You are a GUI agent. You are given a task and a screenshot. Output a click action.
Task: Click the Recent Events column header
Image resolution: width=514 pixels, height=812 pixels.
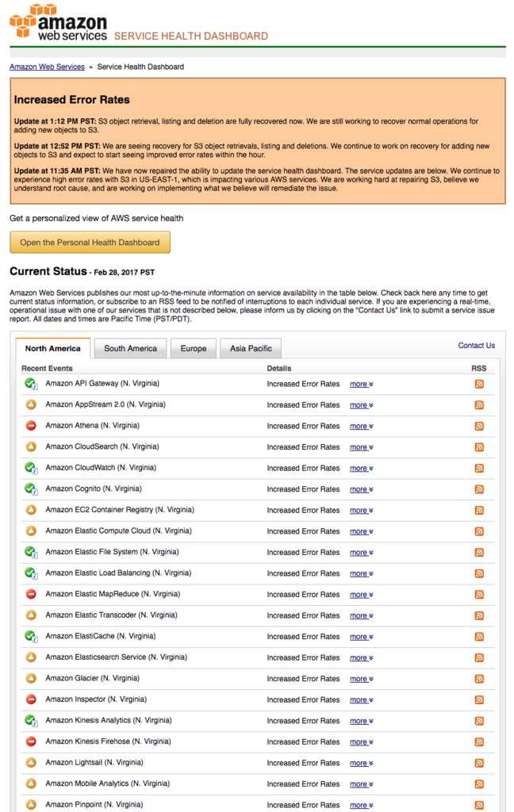pyautogui.click(x=47, y=368)
